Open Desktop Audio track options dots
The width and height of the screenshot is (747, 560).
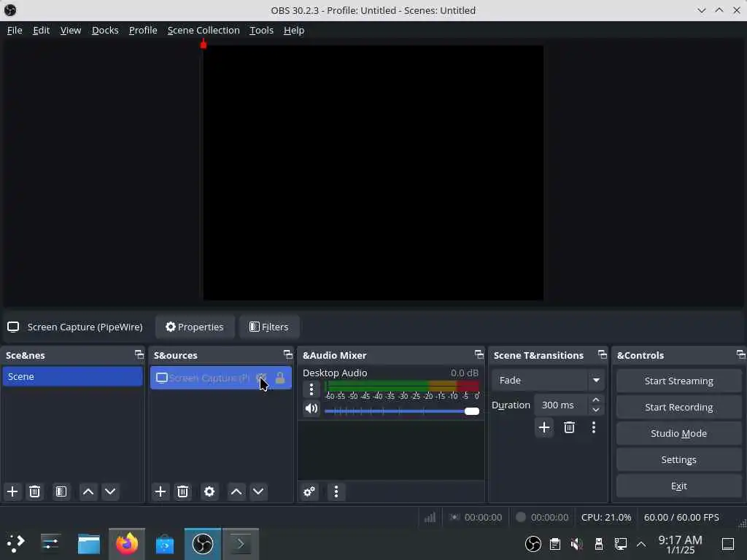click(x=311, y=389)
